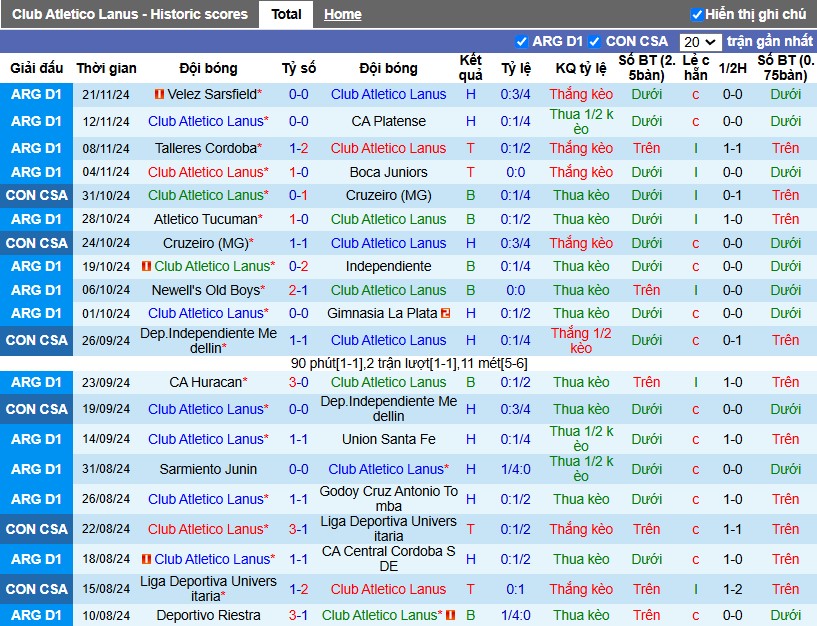
Task: Click the 0-2 score against Independiente
Action: 299,266
